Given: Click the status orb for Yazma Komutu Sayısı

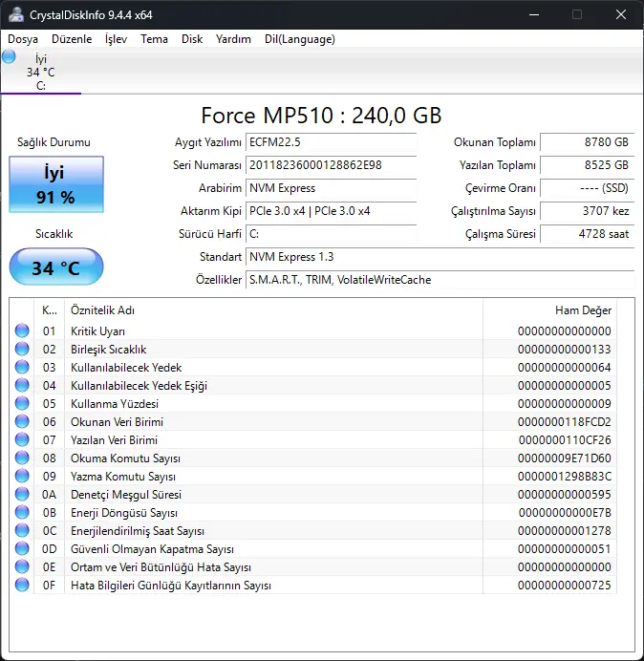Looking at the screenshot, I should pos(22,476).
